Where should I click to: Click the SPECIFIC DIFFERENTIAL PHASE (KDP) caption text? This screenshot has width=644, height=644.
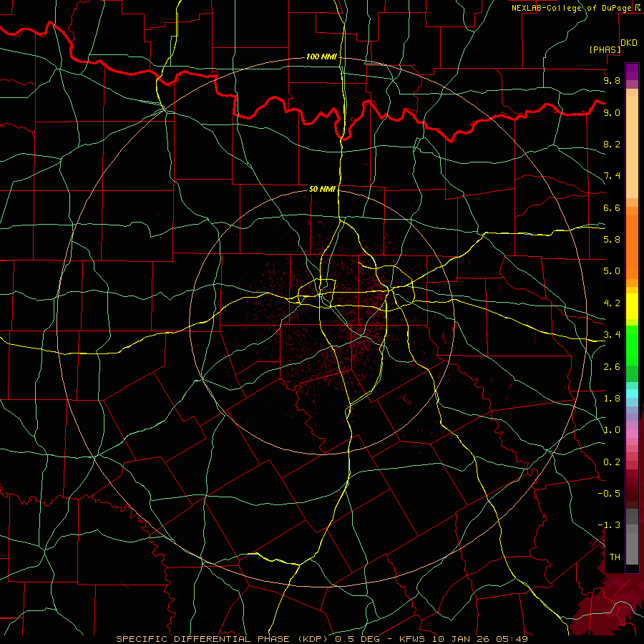click(222, 639)
